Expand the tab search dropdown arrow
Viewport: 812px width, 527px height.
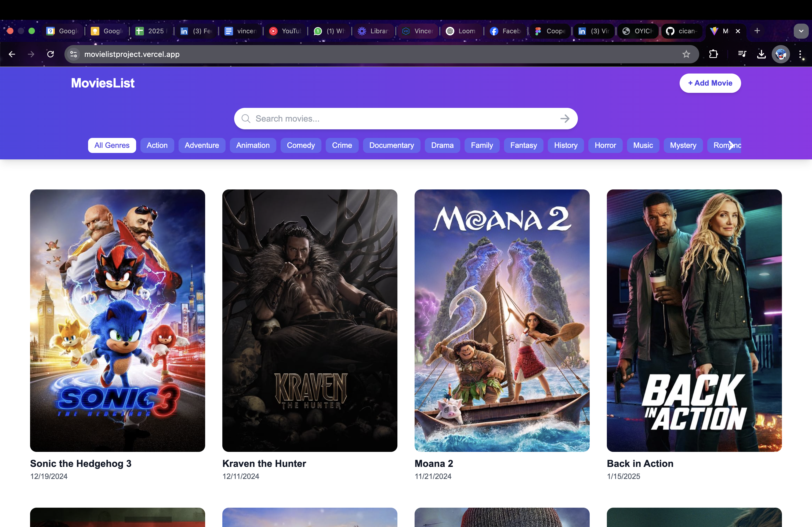pyautogui.click(x=801, y=31)
